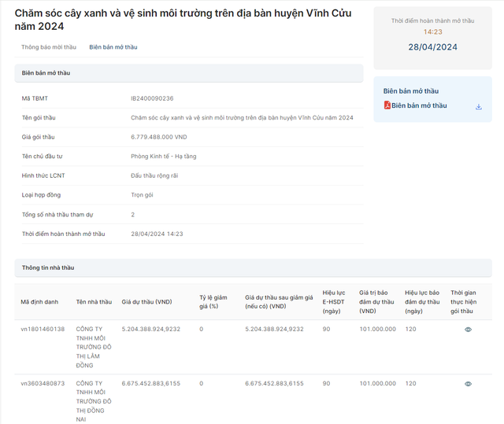
Task: Click the red PDF icon in the sidebar
Action: 387,105
